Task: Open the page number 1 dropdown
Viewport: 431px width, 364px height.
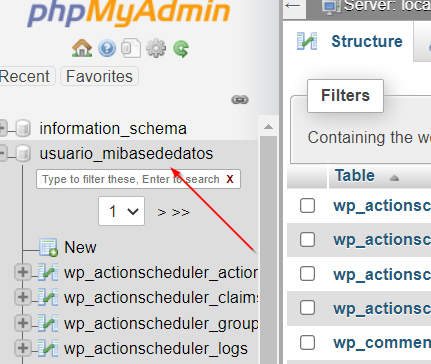Action: [x=122, y=211]
